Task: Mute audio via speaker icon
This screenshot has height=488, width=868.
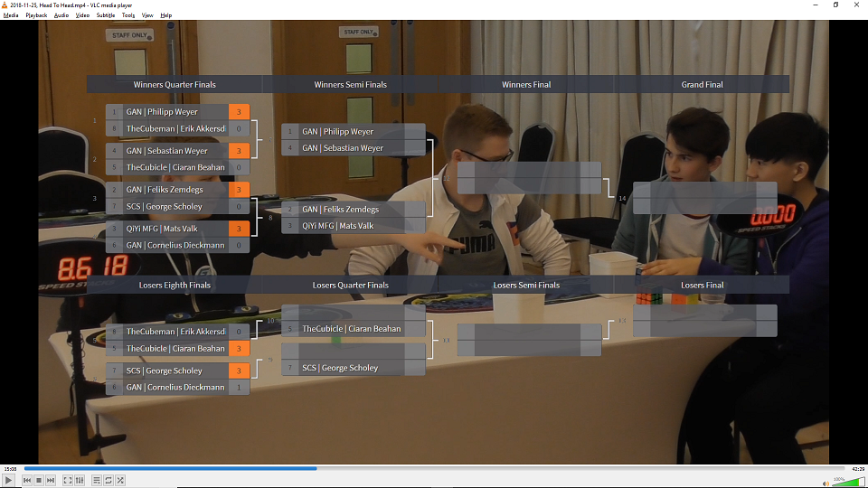Action: tap(826, 483)
